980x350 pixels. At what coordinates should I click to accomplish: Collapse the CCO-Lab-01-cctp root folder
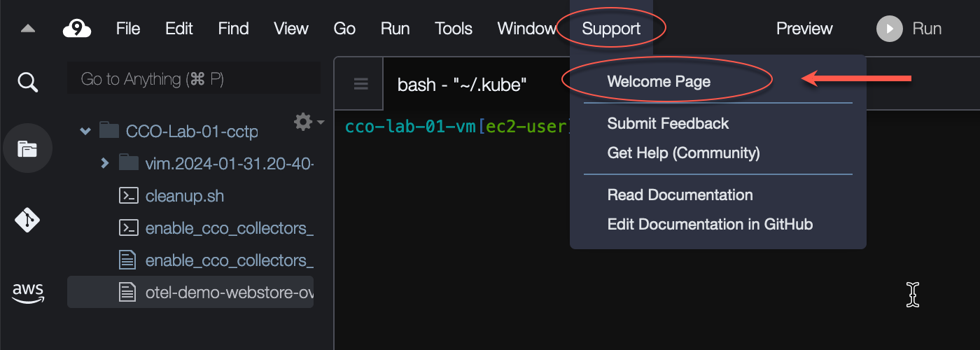(85, 131)
